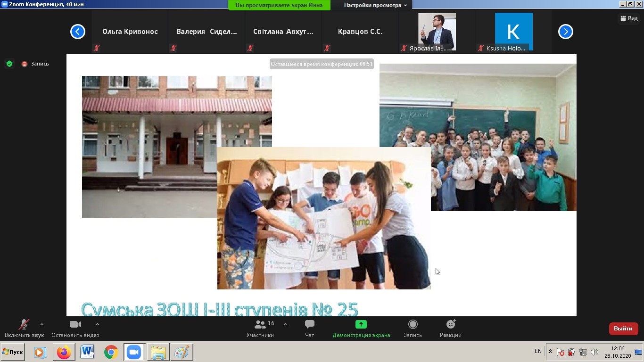Open the Chat panel
644x362 pixels.
[309, 325]
